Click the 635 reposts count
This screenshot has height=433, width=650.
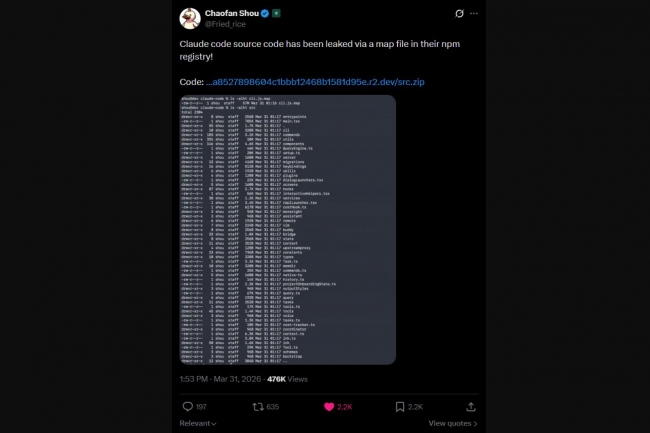click(272, 407)
